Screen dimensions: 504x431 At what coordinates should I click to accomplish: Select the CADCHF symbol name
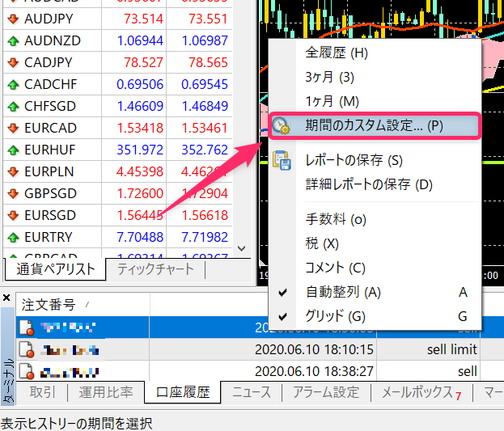(x=50, y=84)
